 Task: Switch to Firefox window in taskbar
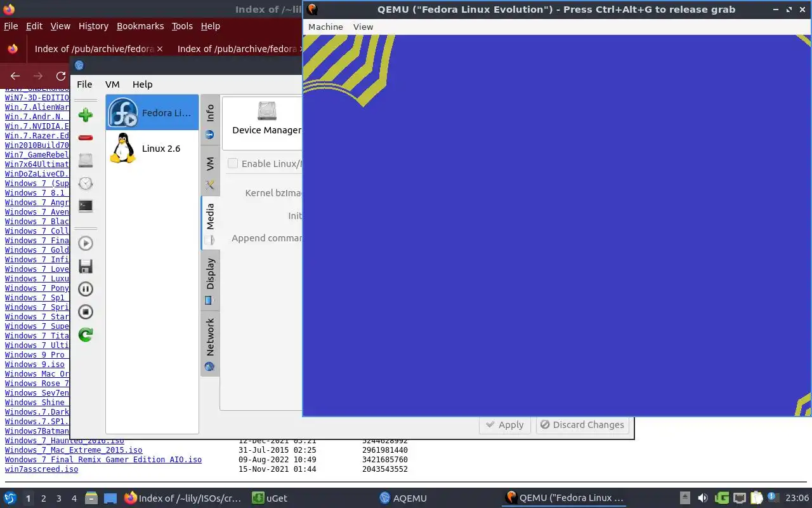tap(183, 498)
